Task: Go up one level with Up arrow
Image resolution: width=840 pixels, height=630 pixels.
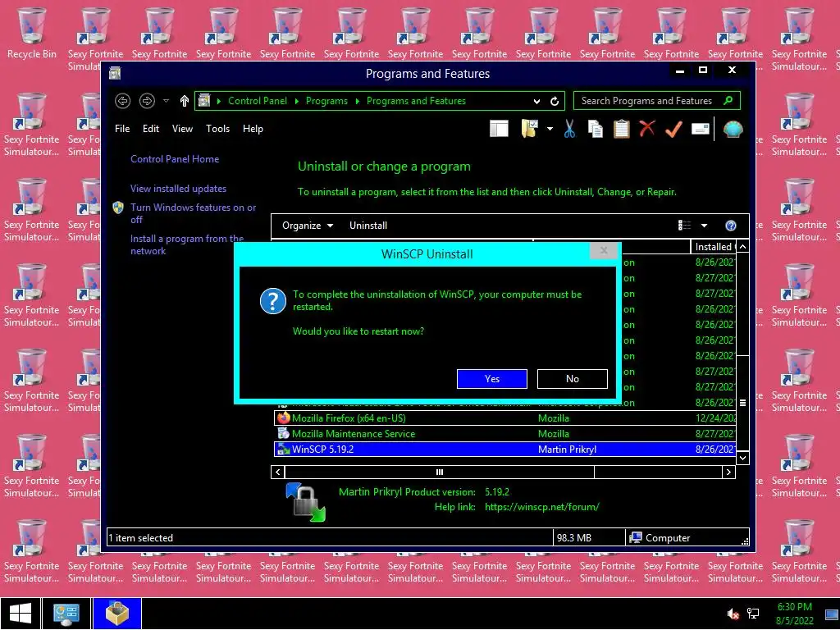Action: 185,101
